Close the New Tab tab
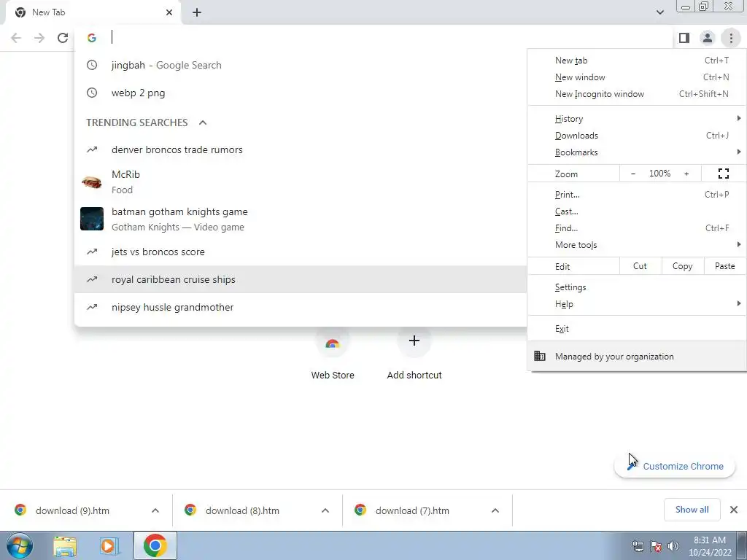This screenshot has width=747, height=560. pos(169,12)
